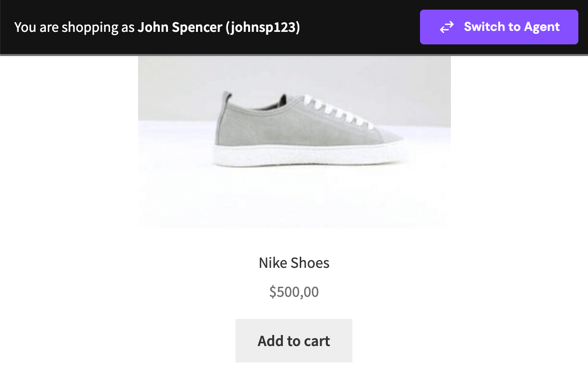Open the Nike Shoes product title
Viewport: 588px width, 389px height.
pos(294,263)
